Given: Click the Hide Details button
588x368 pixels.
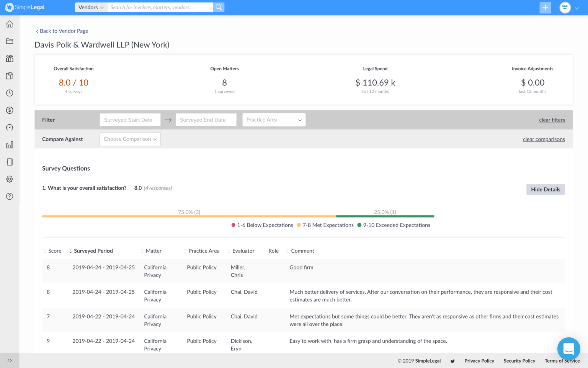Looking at the screenshot, I should pos(545,189).
